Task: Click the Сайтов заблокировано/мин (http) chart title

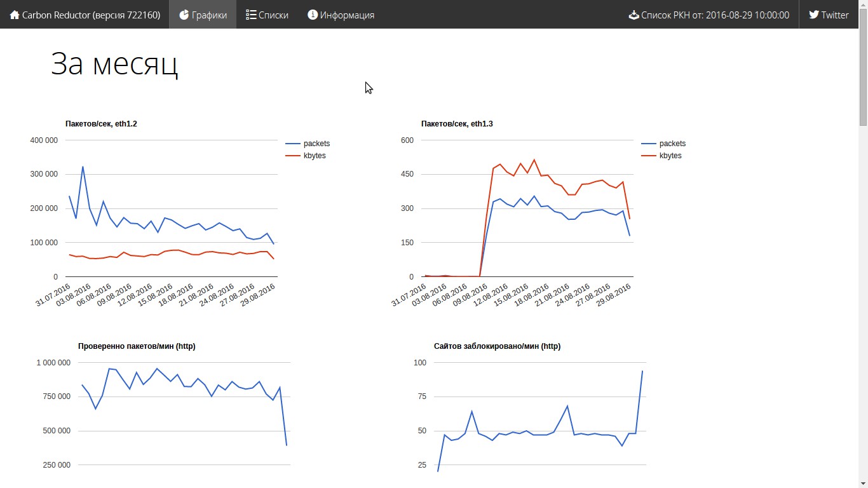Action: point(497,346)
